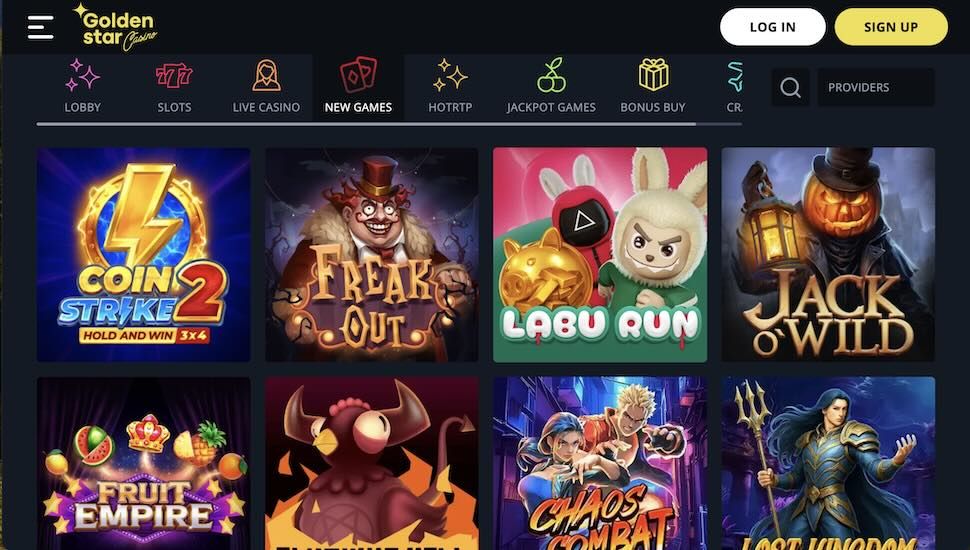This screenshot has width=970, height=550.
Task: Switch to the New Games tab
Action: click(358, 87)
